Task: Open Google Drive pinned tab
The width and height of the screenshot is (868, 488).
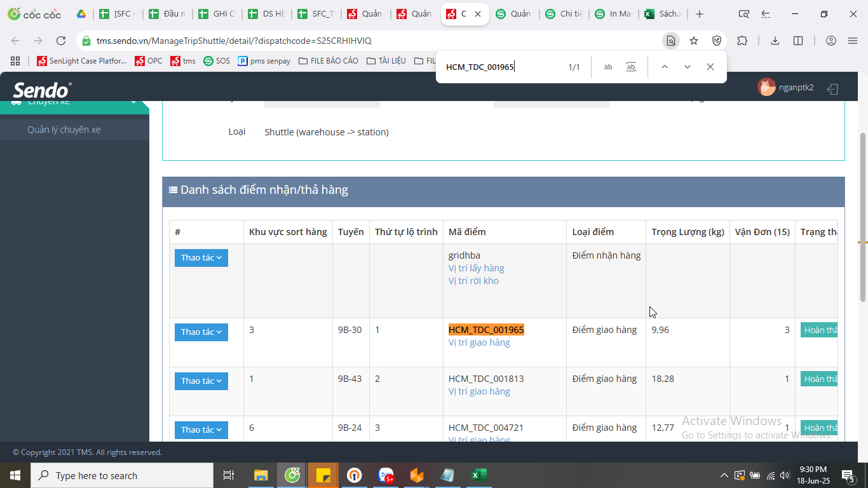Action: point(81,14)
